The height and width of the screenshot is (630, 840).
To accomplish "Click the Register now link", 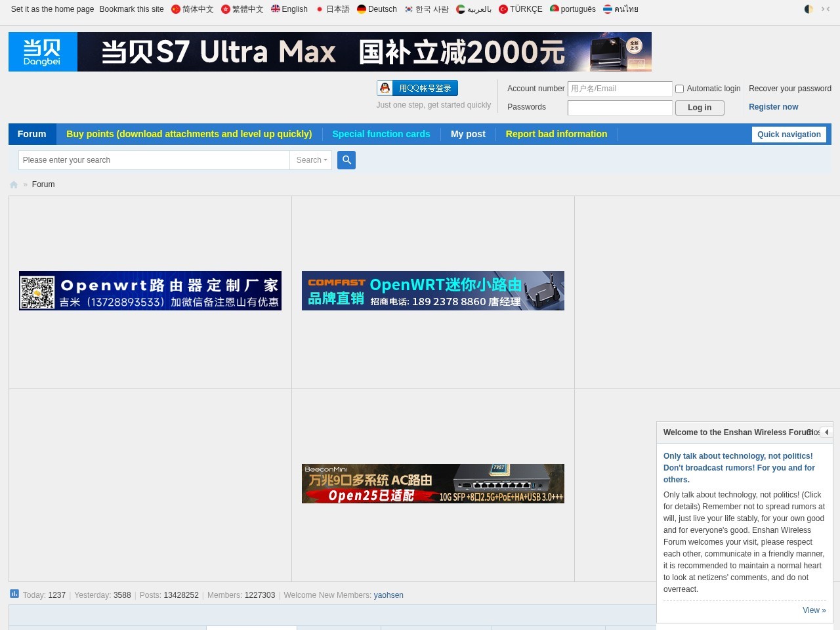I will click(x=773, y=107).
